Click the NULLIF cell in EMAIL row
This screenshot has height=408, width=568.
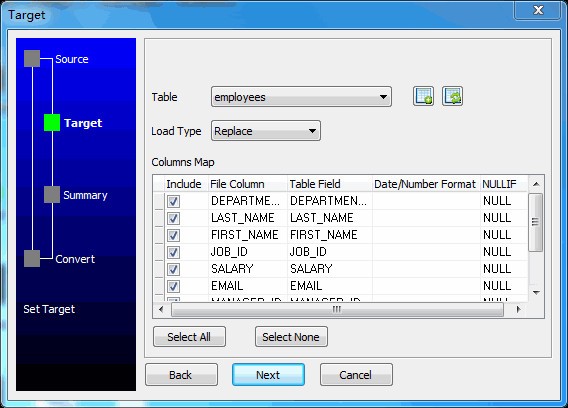tap(504, 286)
